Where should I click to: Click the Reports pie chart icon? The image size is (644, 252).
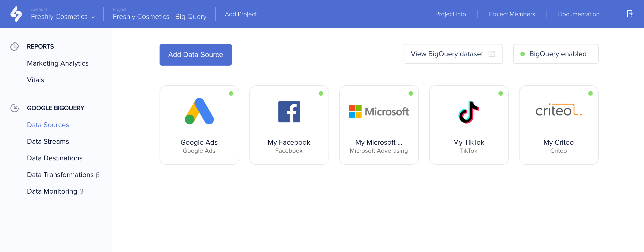click(x=15, y=46)
